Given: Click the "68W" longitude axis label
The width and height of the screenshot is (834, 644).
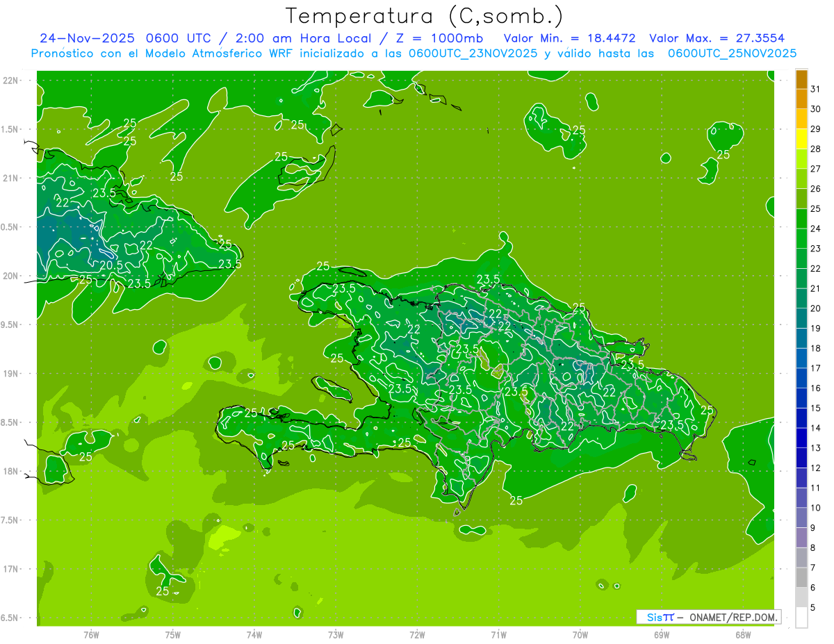Looking at the screenshot, I should click(743, 635).
